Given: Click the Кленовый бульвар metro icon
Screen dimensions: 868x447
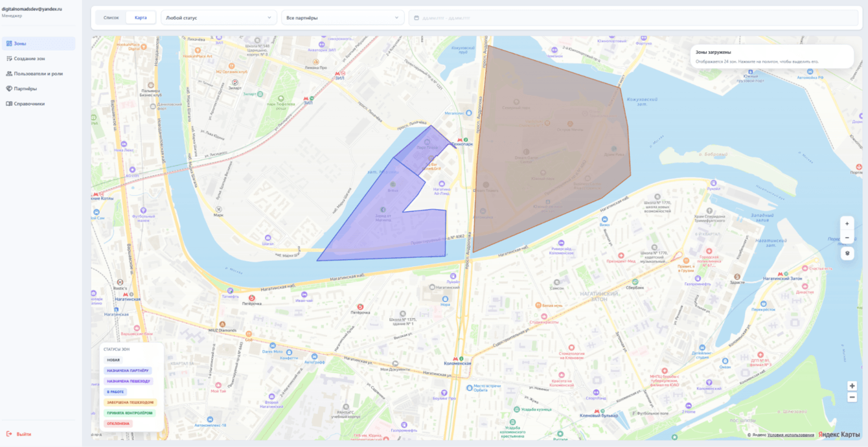Looking at the screenshot, I should (x=597, y=411).
